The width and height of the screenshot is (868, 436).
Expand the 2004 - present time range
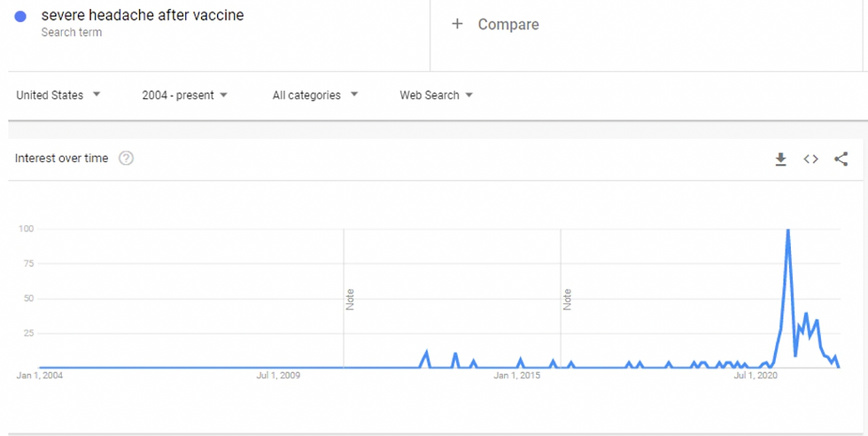184,96
